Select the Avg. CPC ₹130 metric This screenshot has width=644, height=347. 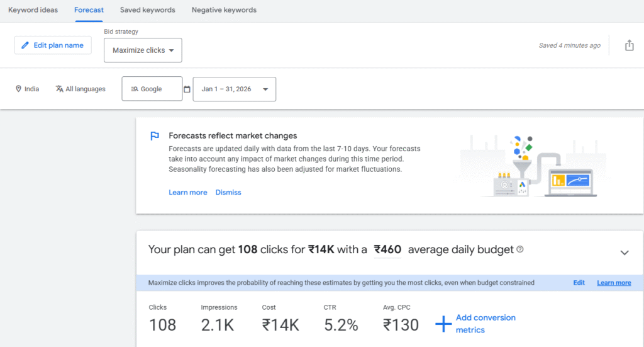point(401,319)
